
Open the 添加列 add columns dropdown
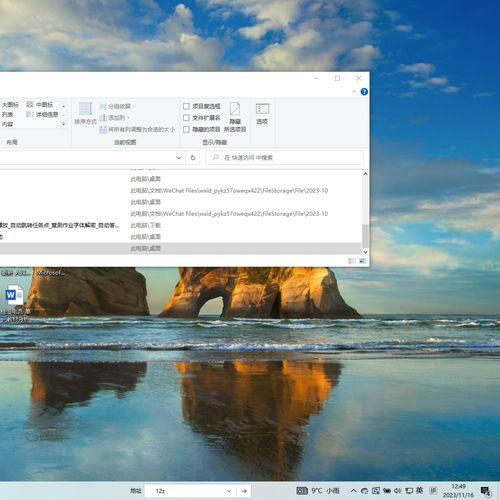tap(115, 118)
